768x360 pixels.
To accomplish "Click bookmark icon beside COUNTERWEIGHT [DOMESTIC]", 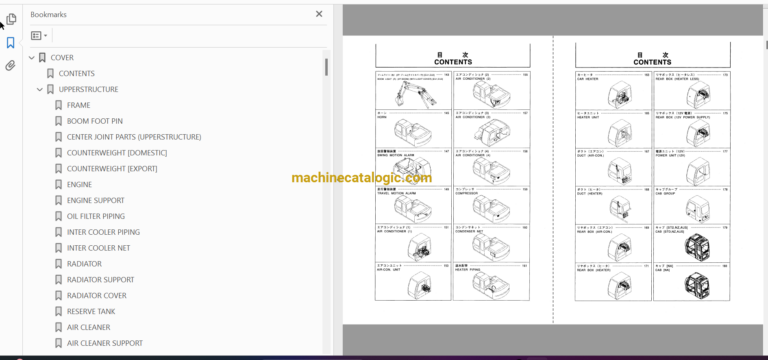I will tap(58, 153).
